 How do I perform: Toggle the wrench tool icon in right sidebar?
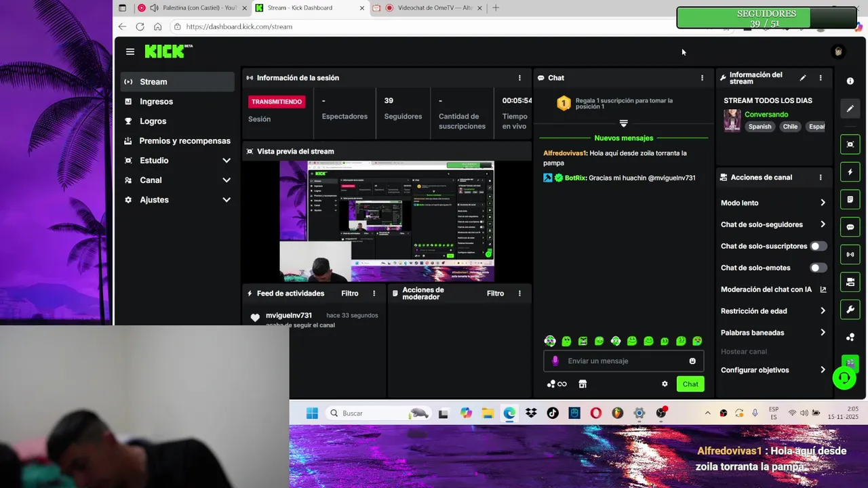pos(850,310)
